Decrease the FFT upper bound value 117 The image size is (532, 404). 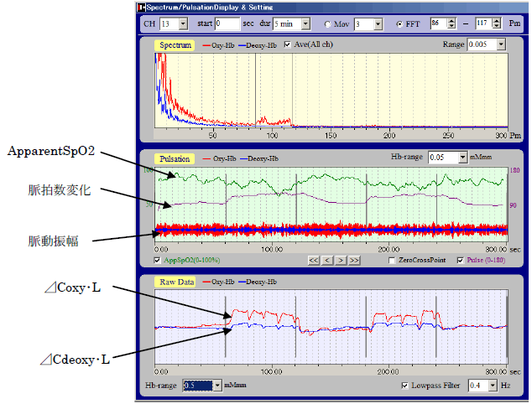(x=497, y=27)
